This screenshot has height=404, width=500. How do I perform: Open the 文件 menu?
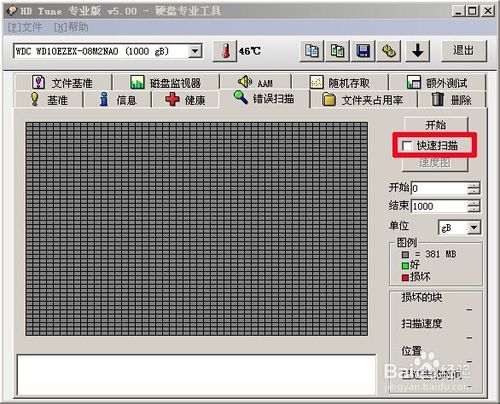click(x=25, y=27)
